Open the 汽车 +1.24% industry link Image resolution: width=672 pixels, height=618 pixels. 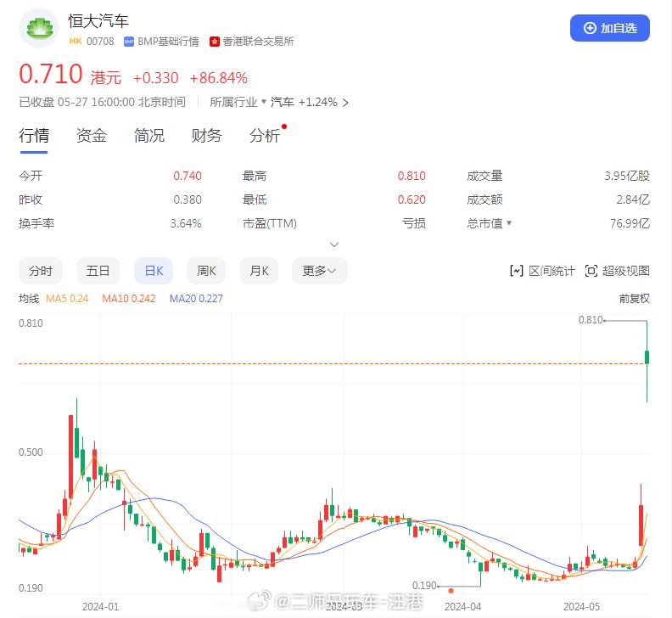(x=304, y=102)
